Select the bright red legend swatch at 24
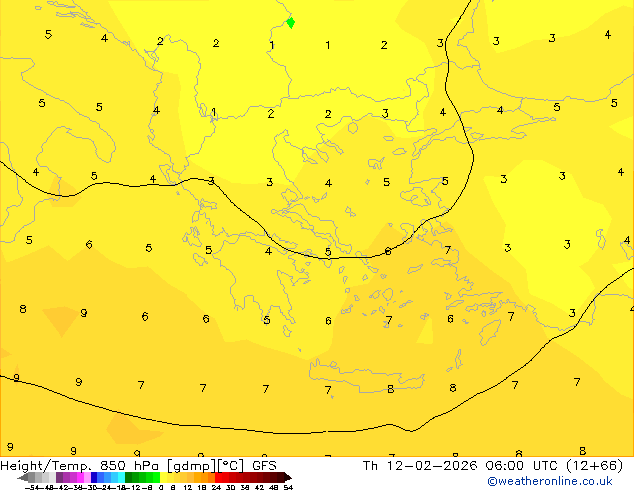The height and width of the screenshot is (490, 634). (218, 477)
